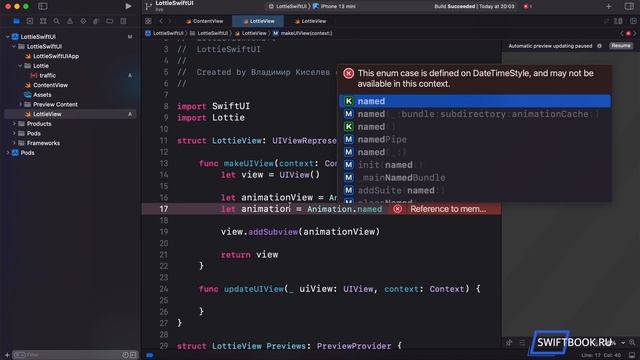The image size is (640, 360).
Task: Collapse the Lottie folder
Action: tap(20, 66)
